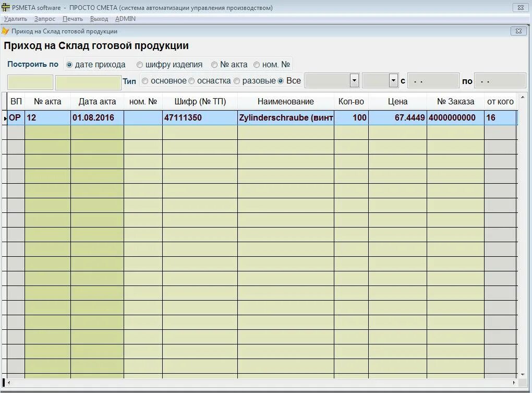Click the 'от кого' column header
This screenshot has width=532, height=393.
click(x=501, y=101)
